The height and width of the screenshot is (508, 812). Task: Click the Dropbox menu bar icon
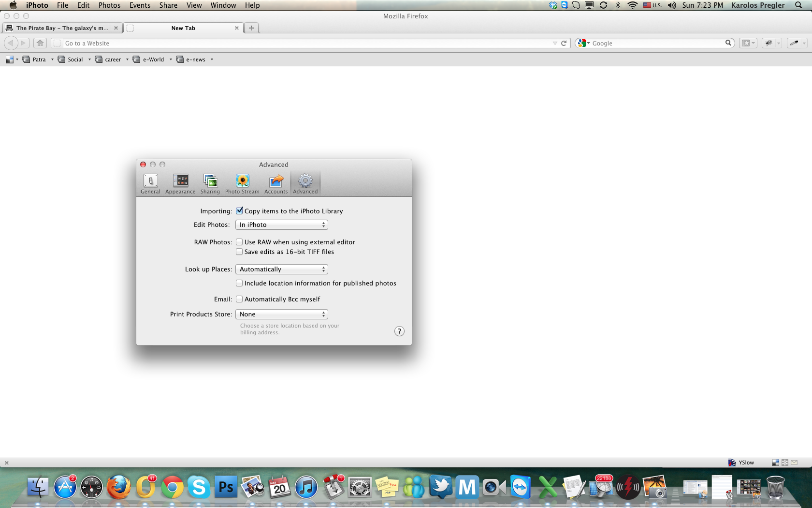[553, 5]
